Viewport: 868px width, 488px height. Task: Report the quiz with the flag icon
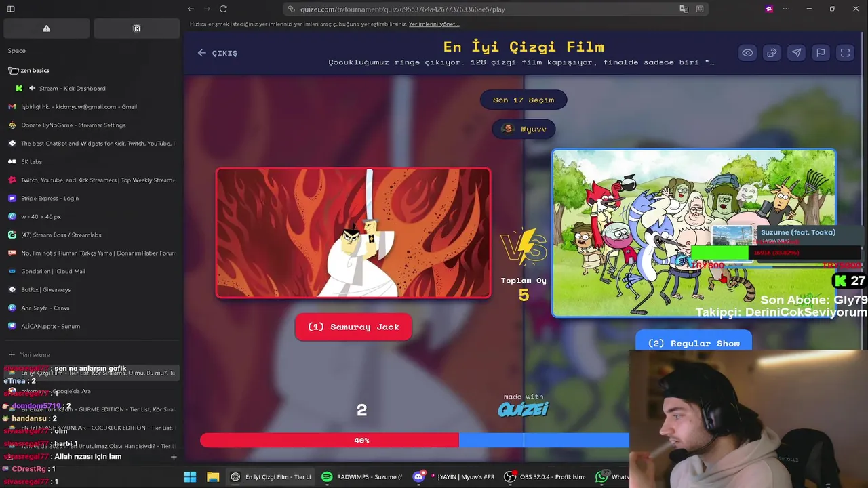click(821, 53)
